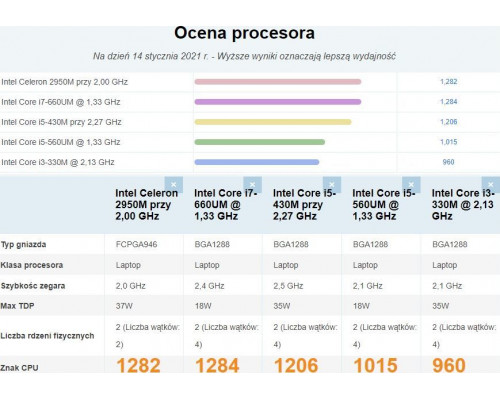Image resolution: width=500 pixels, height=400 pixels.
Task: Click Intel Core i3-330M row label in chart
Action: pos(58,162)
